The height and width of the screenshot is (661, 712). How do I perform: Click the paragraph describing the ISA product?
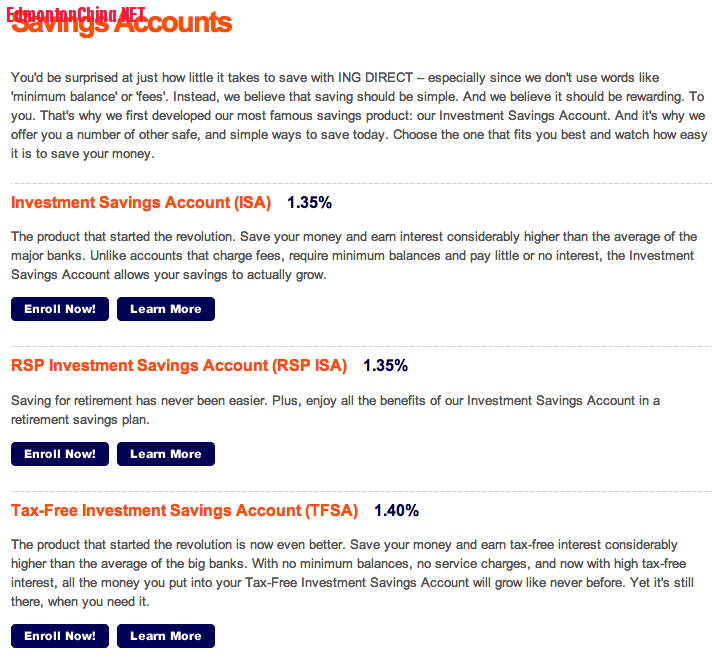click(354, 256)
